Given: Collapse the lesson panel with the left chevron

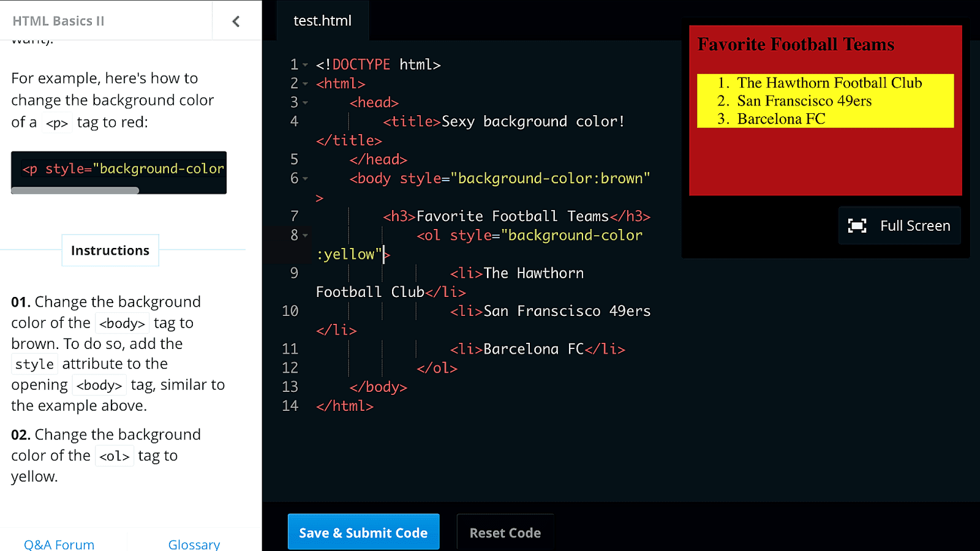Looking at the screenshot, I should click(236, 20).
